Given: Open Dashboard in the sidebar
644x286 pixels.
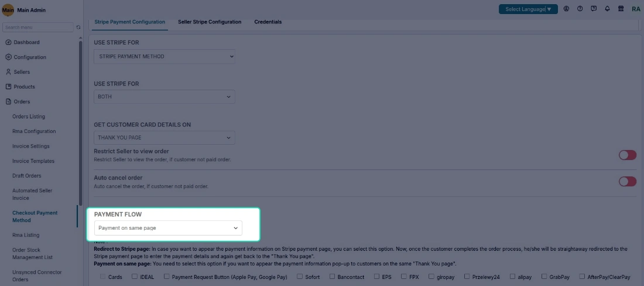Looking at the screenshot, I should (x=27, y=42).
